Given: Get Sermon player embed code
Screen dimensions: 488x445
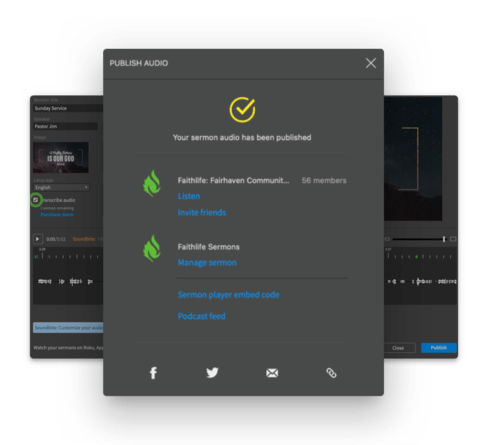Looking at the screenshot, I should tap(228, 295).
